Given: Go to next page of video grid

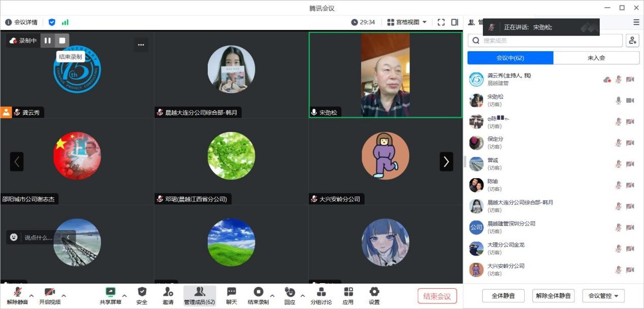Looking at the screenshot, I should (x=446, y=161).
